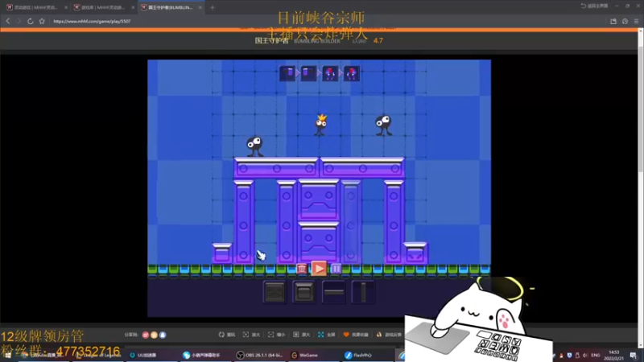Click the red play button in the game
Screen dimensions: 644x362
click(319, 269)
